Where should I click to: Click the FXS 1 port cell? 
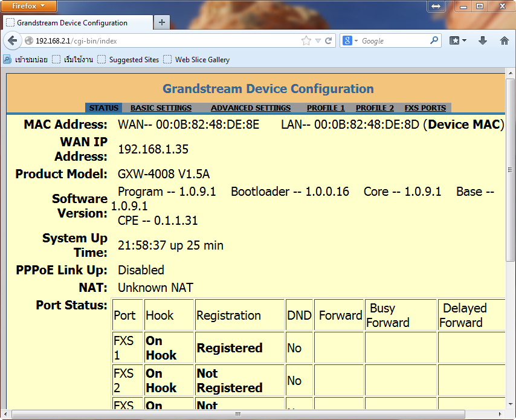[127, 347]
